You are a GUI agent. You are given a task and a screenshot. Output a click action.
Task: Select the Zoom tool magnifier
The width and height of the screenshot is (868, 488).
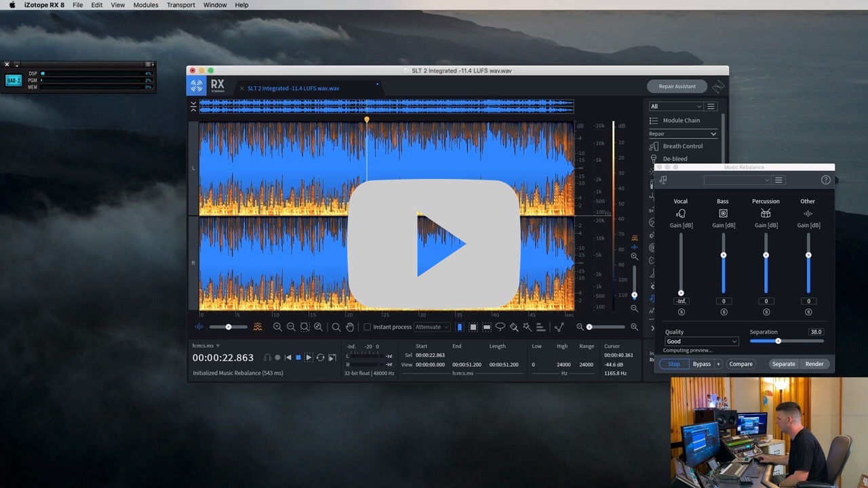coord(336,327)
